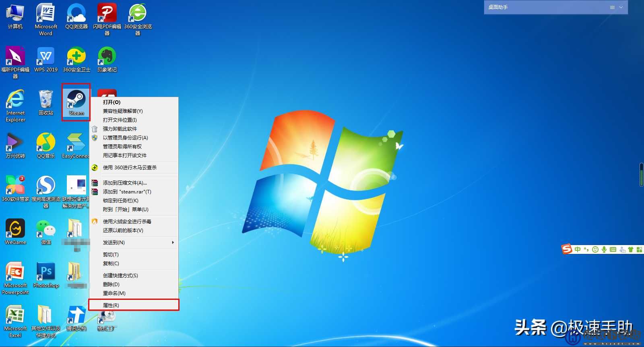Select the 闪电PDF编辑器 shortcut
Image resolution: width=644 pixels, height=347 pixels.
click(x=107, y=20)
